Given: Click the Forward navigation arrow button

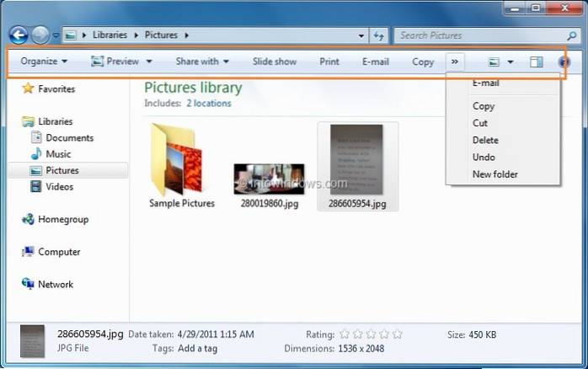Looking at the screenshot, I should click(40, 35).
